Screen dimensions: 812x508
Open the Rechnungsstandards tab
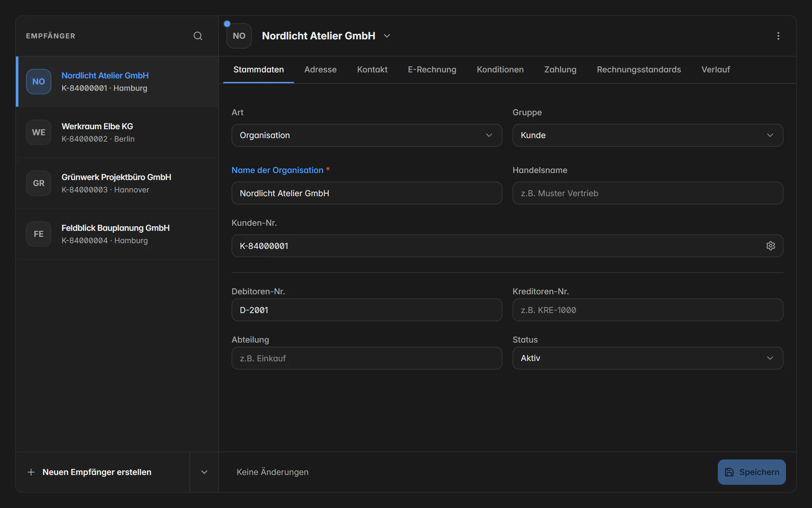point(639,70)
